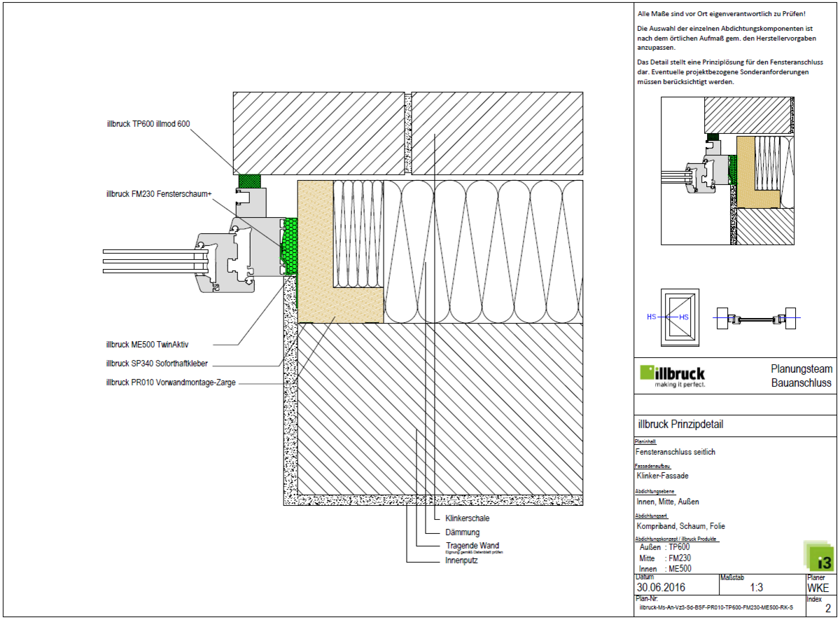Click the 'Tragende Wand' label
Viewport: 840px width, 620px height.
tap(472, 545)
